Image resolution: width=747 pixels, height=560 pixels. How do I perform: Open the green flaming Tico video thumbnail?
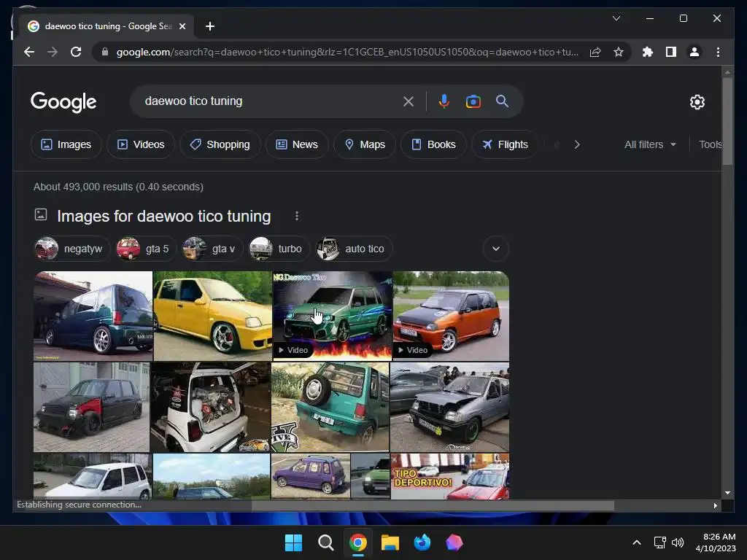click(333, 316)
